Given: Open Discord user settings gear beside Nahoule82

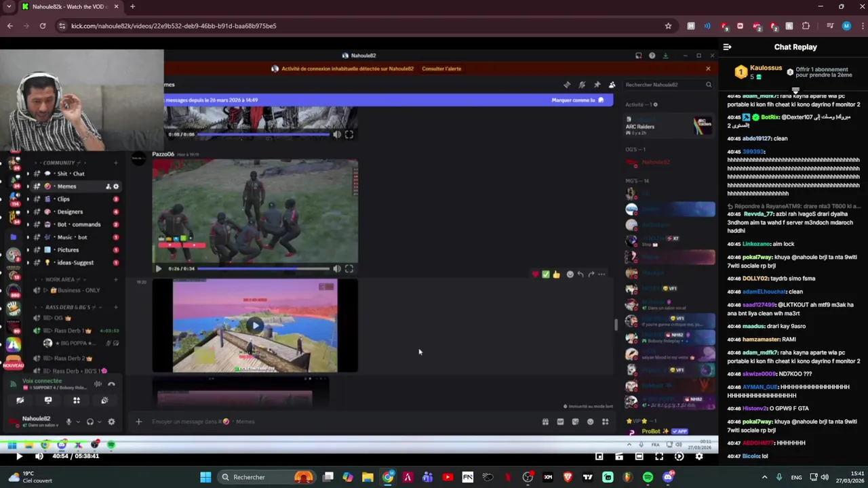Looking at the screenshot, I should 111,422.
